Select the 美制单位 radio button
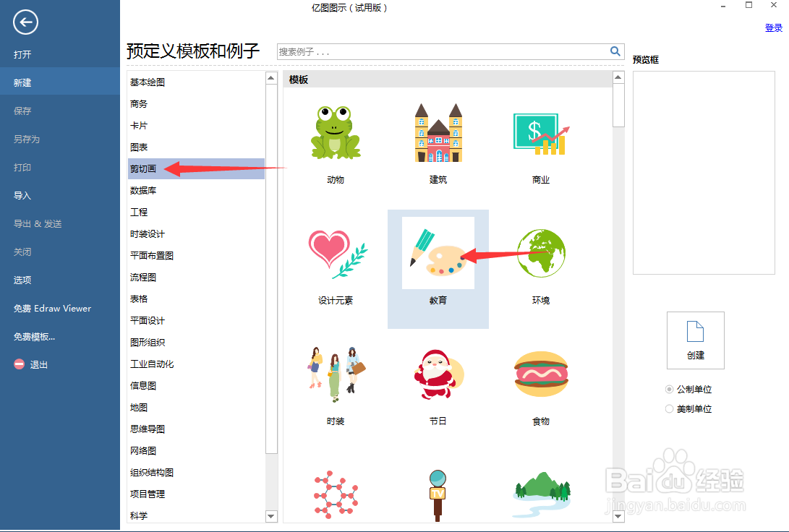Image resolution: width=789 pixels, height=532 pixels. pos(669,409)
